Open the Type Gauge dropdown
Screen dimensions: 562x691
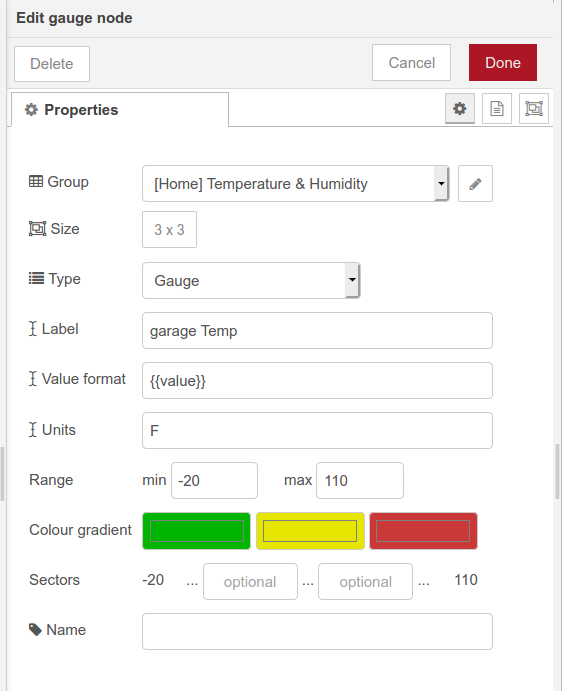[251, 280]
